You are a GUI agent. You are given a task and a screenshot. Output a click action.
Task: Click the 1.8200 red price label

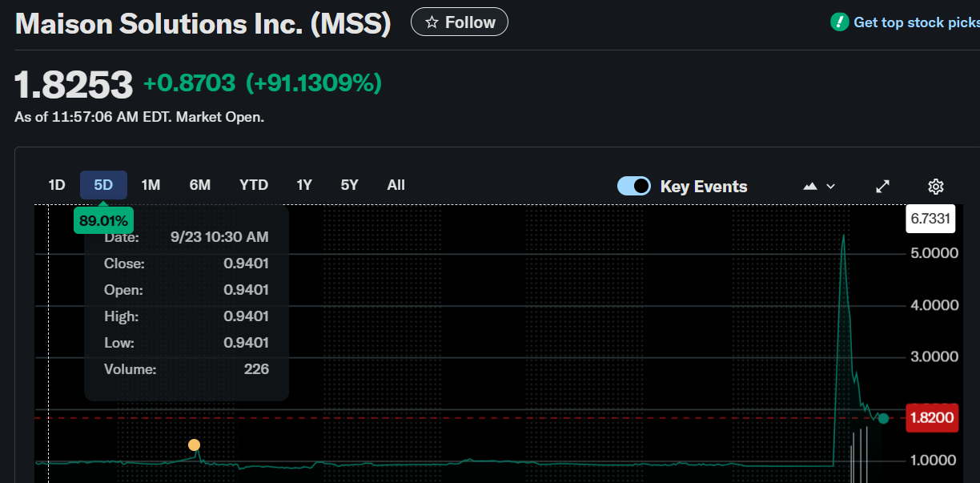pos(932,417)
